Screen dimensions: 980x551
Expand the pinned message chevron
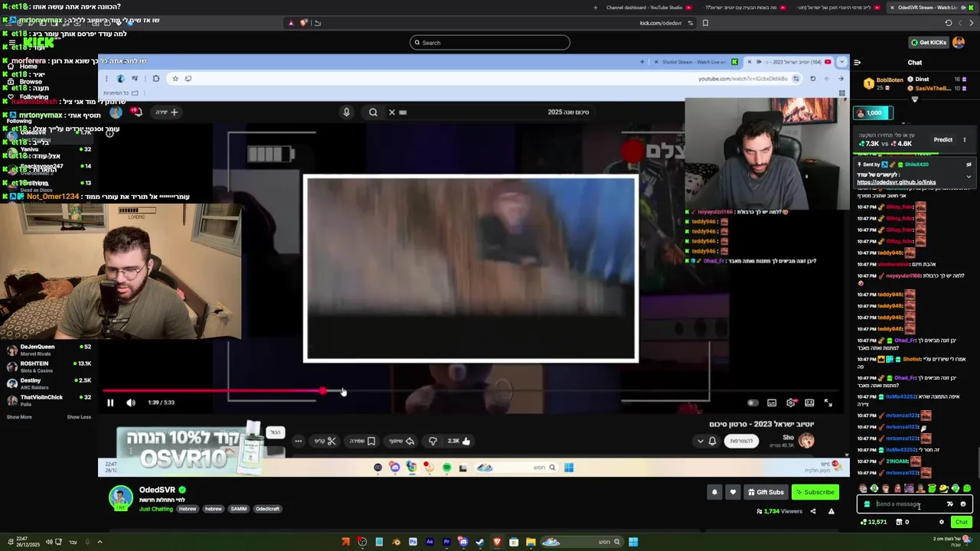click(969, 177)
